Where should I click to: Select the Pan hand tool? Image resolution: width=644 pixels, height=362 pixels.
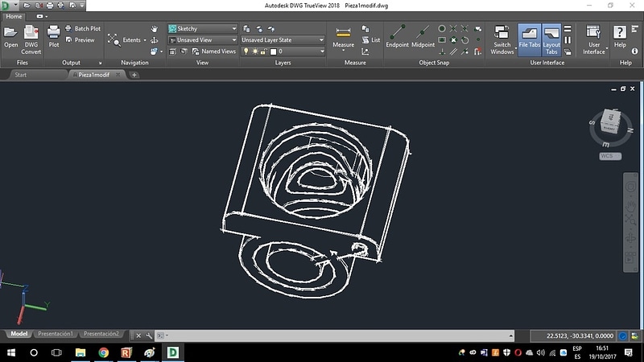(x=154, y=29)
